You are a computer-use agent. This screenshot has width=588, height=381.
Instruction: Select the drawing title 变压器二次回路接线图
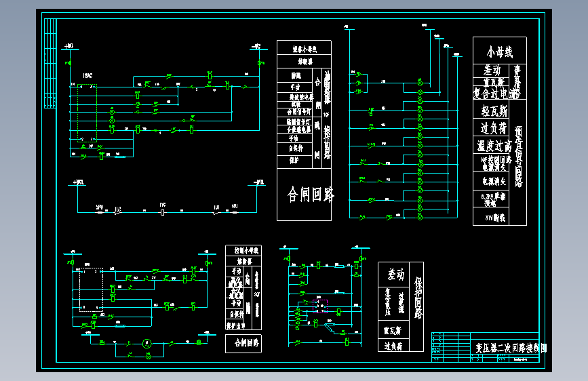[x=511, y=348]
